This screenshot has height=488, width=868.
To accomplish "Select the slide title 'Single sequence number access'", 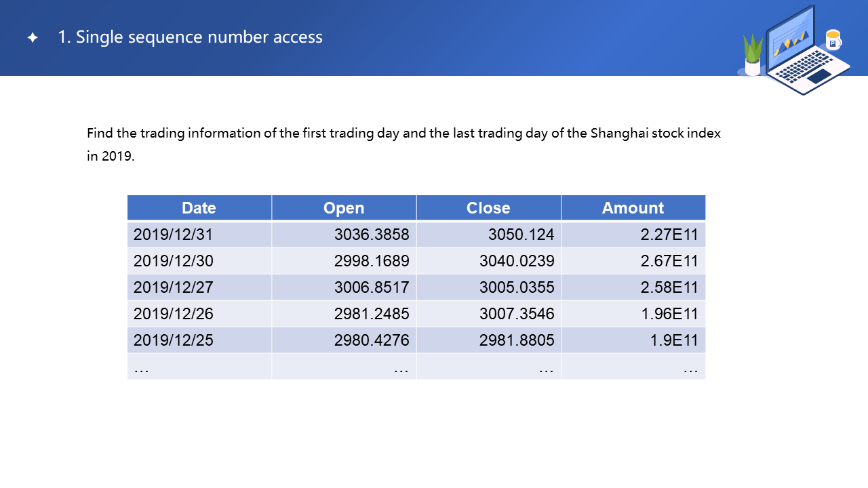I will pos(190,37).
